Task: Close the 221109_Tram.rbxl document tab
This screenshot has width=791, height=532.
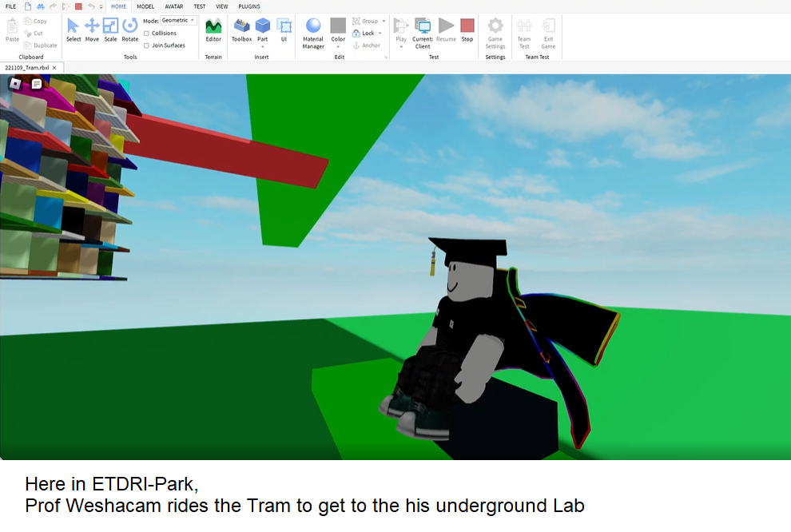Action: point(55,68)
